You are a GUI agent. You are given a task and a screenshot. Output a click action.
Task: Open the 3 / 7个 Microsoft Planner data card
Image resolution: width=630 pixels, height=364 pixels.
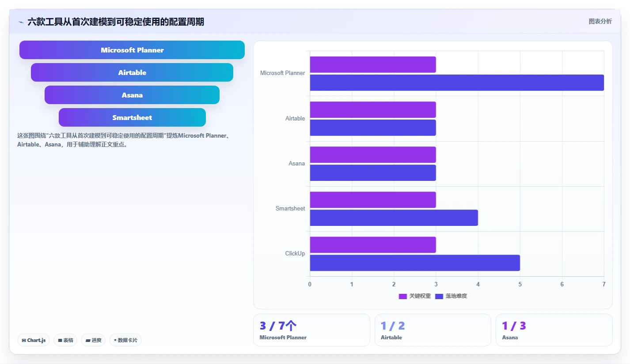pyautogui.click(x=311, y=330)
